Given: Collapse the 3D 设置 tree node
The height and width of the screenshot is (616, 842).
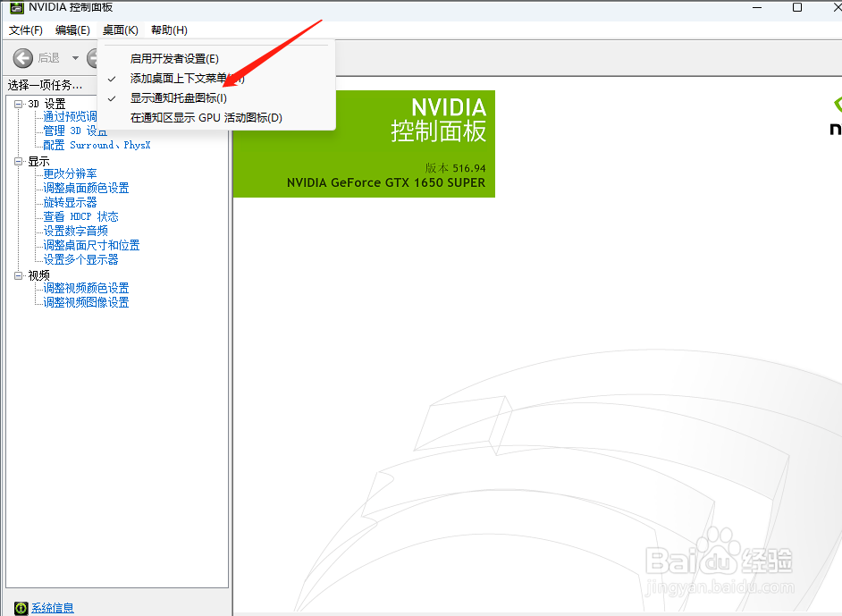Looking at the screenshot, I should pyautogui.click(x=18, y=104).
